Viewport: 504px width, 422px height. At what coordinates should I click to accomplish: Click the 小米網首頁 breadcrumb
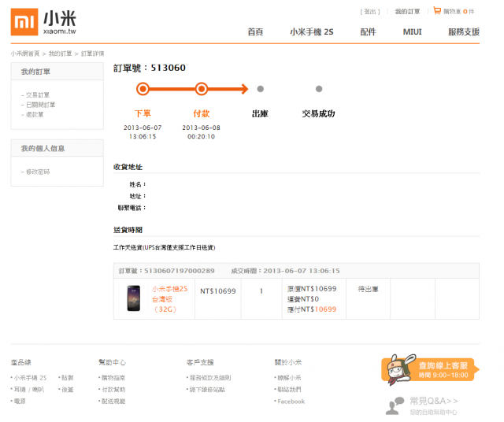click(25, 54)
